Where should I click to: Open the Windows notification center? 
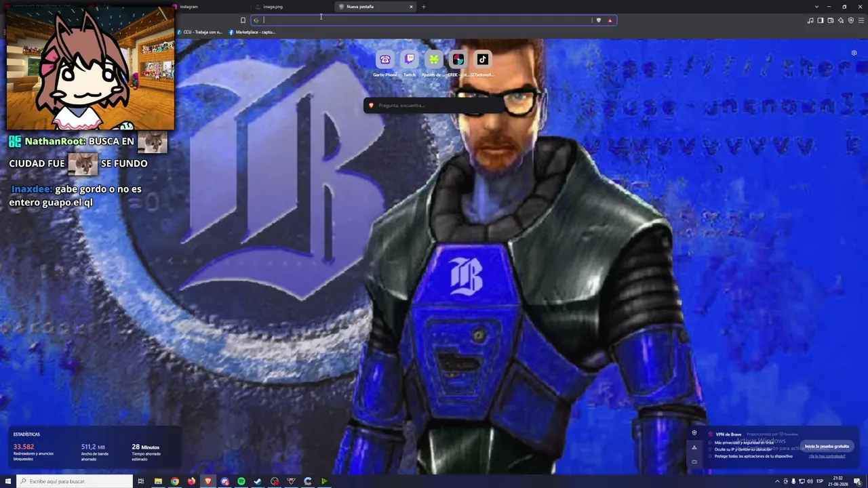point(857,481)
